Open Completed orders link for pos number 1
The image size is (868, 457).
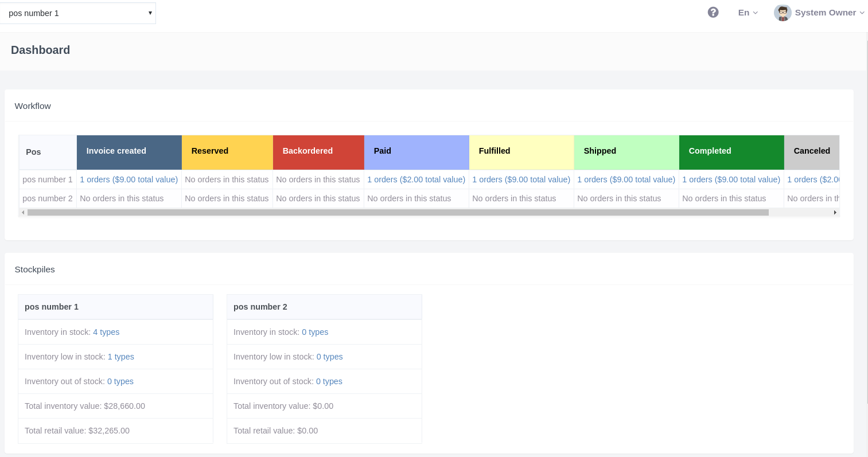click(731, 179)
